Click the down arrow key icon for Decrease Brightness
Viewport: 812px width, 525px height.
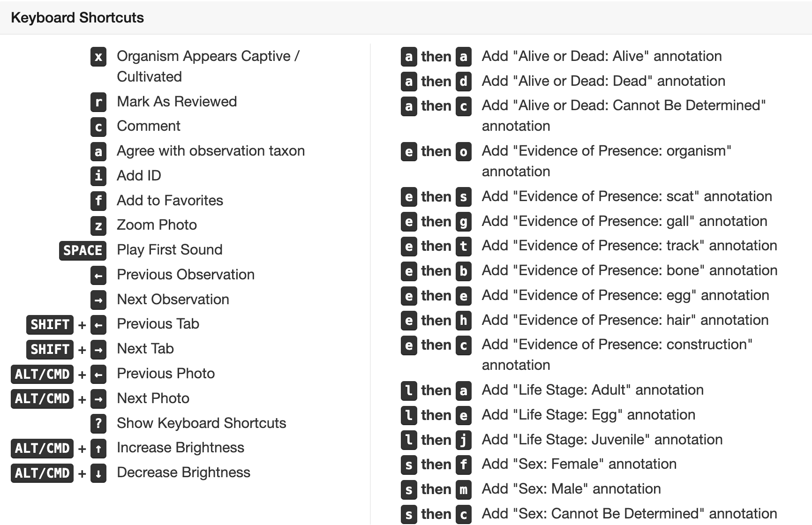pyautogui.click(x=98, y=473)
